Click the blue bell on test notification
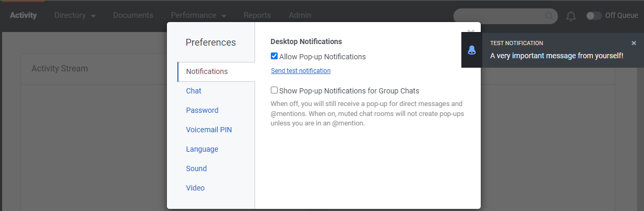 click(472, 50)
